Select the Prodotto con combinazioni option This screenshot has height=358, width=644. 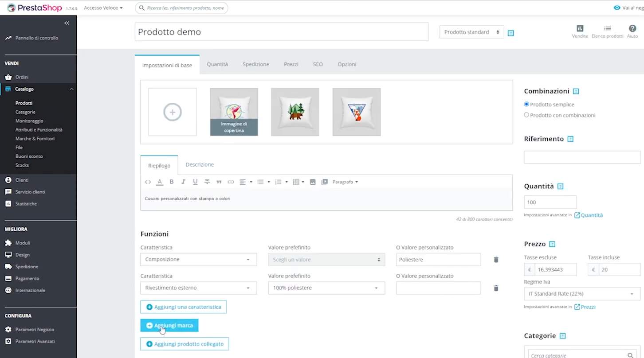(526, 115)
